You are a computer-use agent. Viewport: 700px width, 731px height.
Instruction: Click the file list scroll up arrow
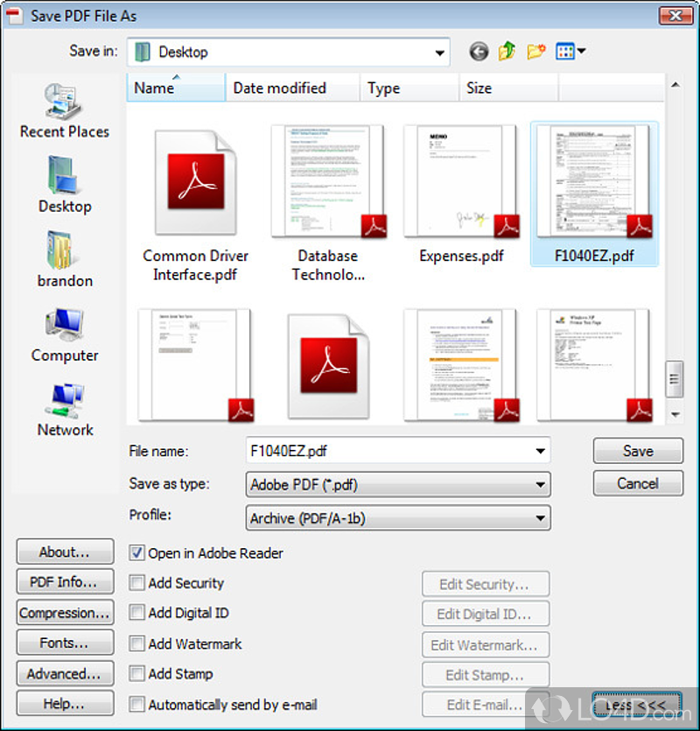click(x=675, y=85)
